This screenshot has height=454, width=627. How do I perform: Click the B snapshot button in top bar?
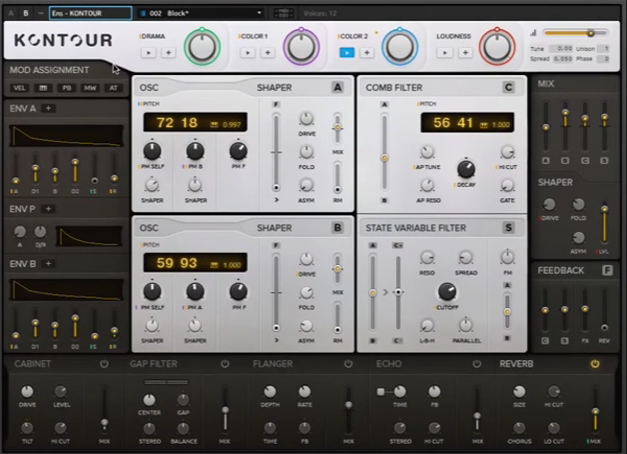[26, 13]
